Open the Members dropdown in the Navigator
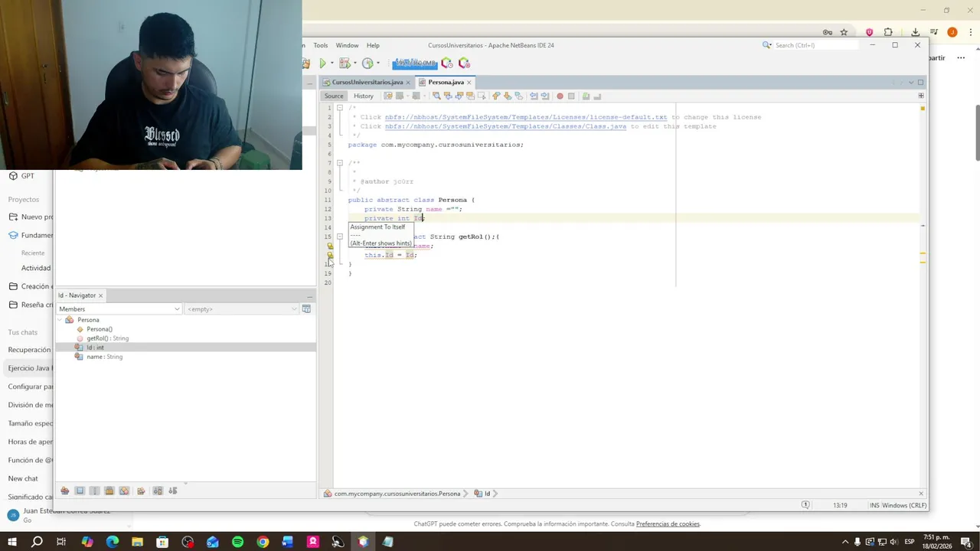 119,309
